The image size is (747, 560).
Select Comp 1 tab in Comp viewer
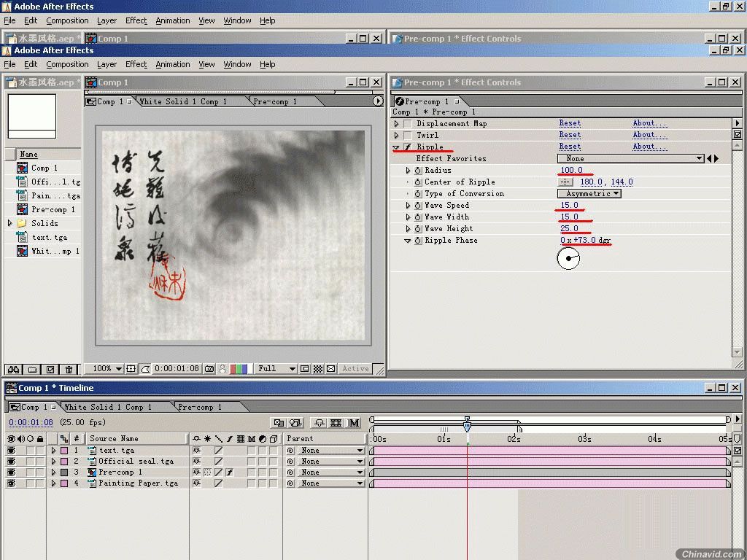coord(109,101)
